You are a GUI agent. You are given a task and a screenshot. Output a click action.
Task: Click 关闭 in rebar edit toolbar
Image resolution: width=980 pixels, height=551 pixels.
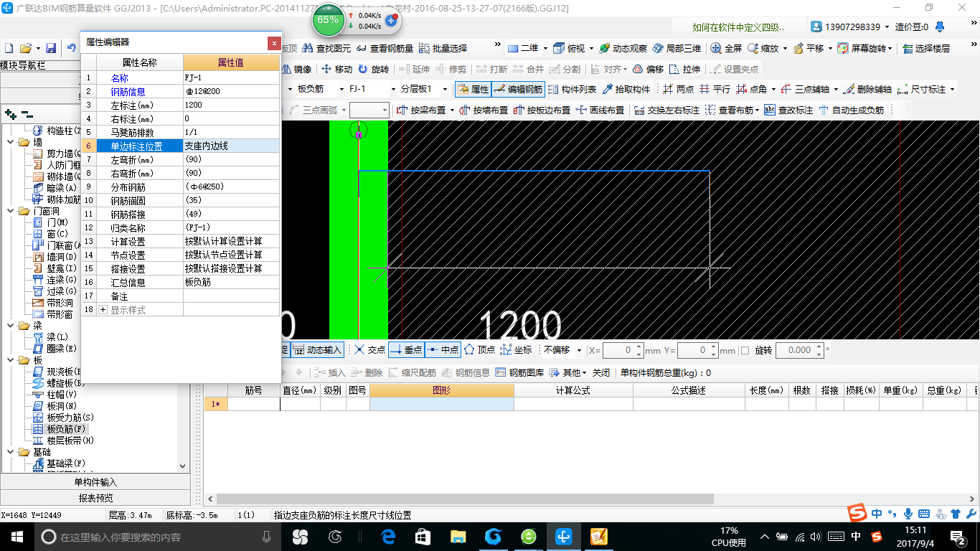tap(601, 372)
